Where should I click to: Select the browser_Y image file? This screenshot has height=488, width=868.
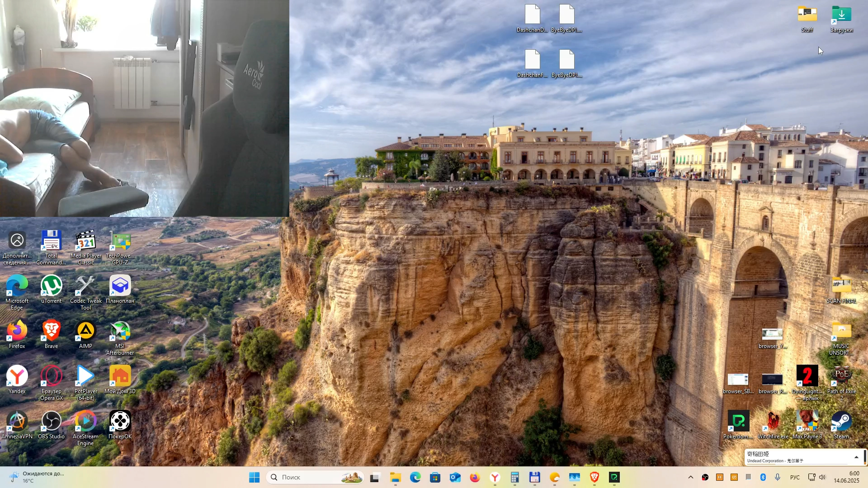(773, 338)
